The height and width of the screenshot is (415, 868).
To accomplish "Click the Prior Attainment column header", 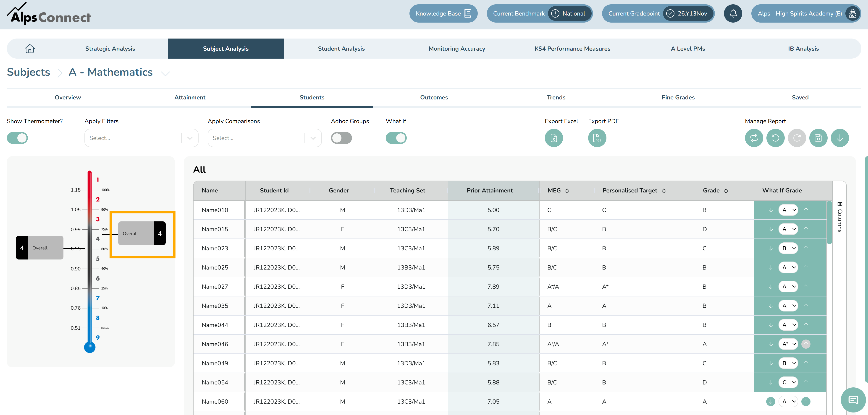I will (x=493, y=191).
